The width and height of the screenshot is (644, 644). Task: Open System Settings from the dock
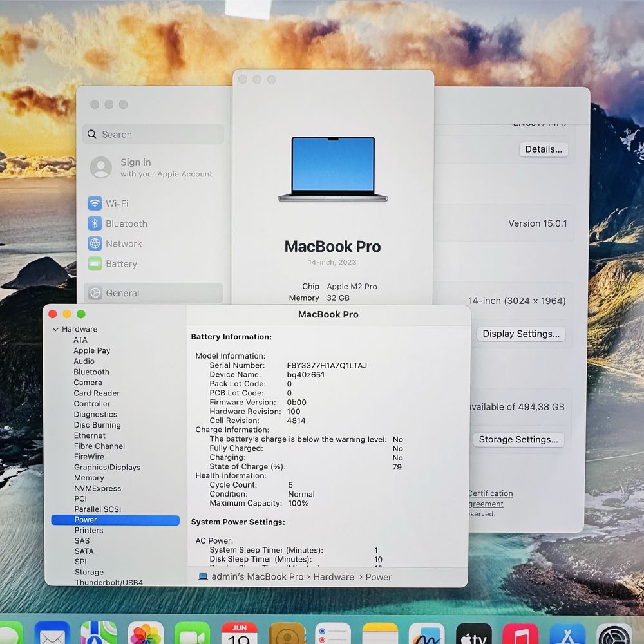[614, 633]
